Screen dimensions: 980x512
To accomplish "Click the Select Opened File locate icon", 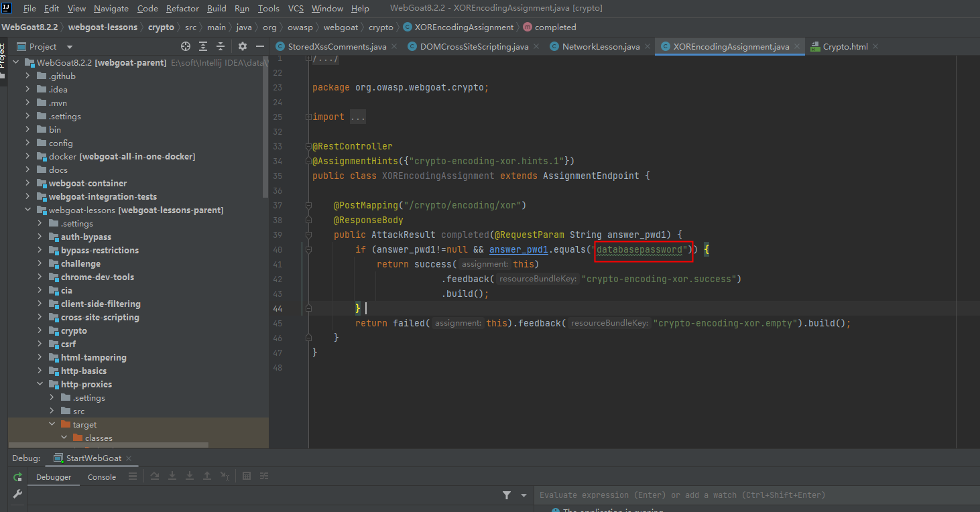I will coord(186,46).
